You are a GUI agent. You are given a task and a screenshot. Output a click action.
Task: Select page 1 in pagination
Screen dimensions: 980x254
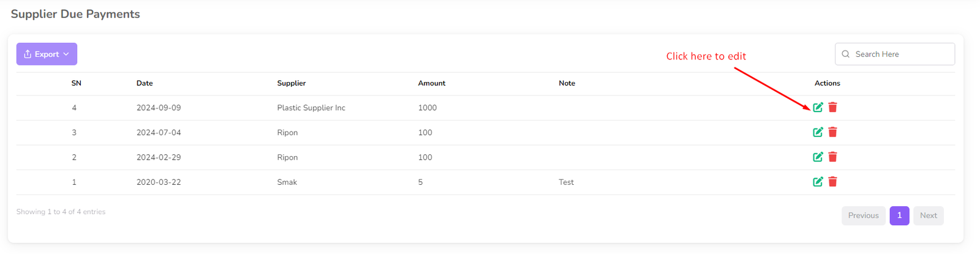[899, 215]
